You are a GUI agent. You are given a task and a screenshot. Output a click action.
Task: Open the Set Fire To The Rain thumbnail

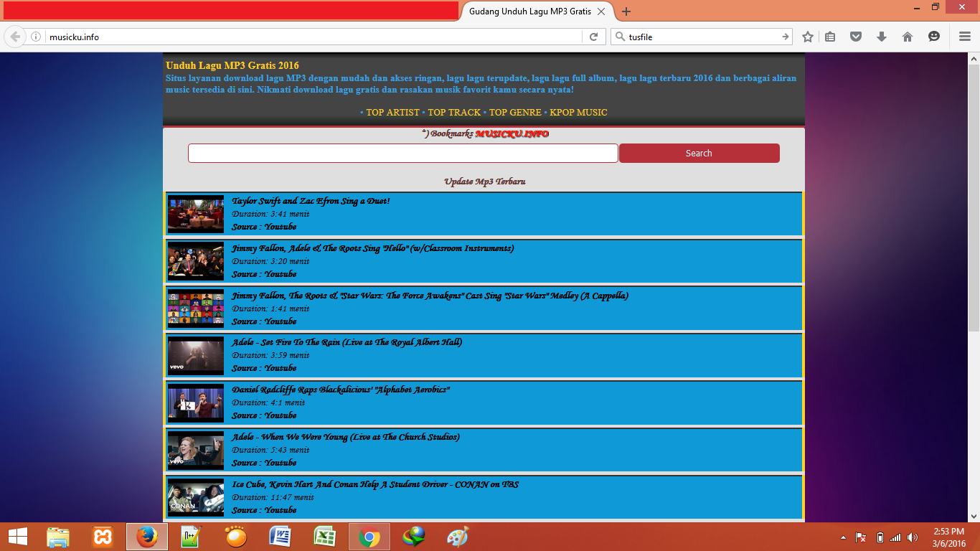pos(196,356)
